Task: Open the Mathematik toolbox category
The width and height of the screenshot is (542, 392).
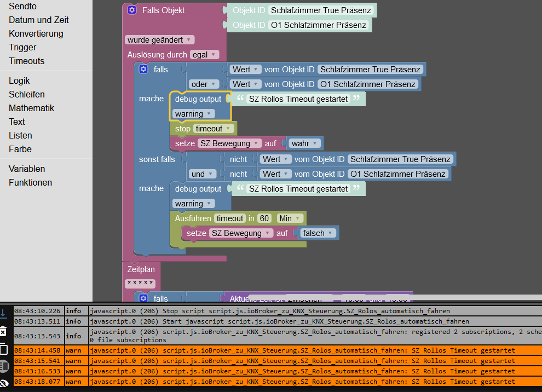Action: [31, 108]
